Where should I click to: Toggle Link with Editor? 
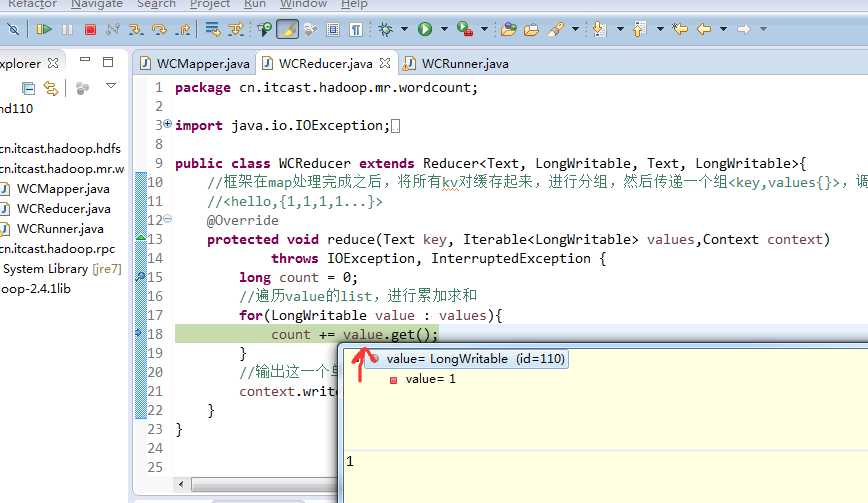[x=51, y=88]
